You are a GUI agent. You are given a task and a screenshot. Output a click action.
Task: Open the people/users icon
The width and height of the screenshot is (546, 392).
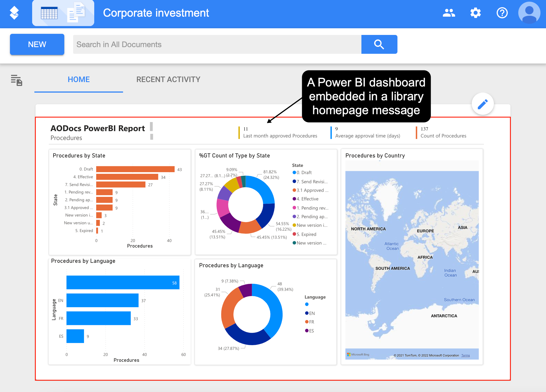(449, 13)
